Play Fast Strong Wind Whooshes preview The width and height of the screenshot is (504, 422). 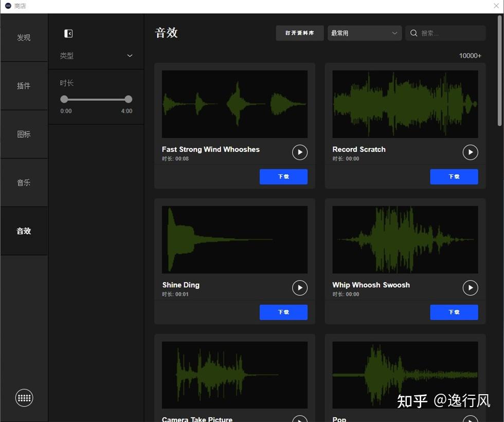tap(299, 152)
